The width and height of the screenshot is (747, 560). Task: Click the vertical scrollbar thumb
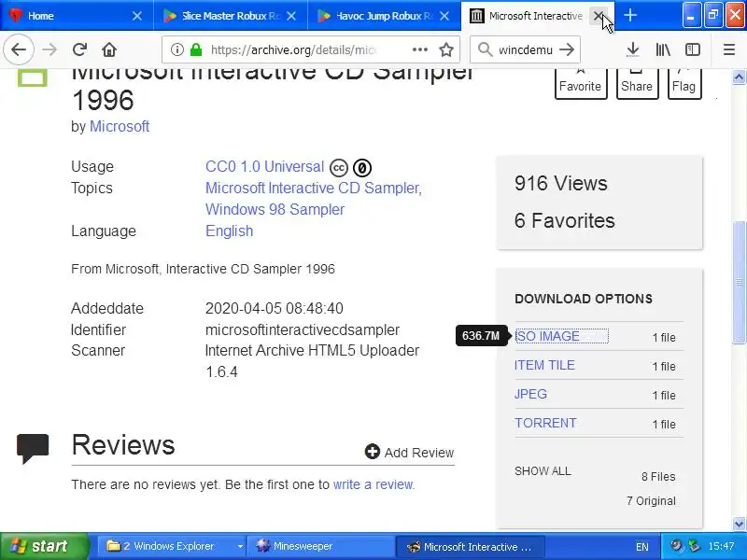[739, 282]
